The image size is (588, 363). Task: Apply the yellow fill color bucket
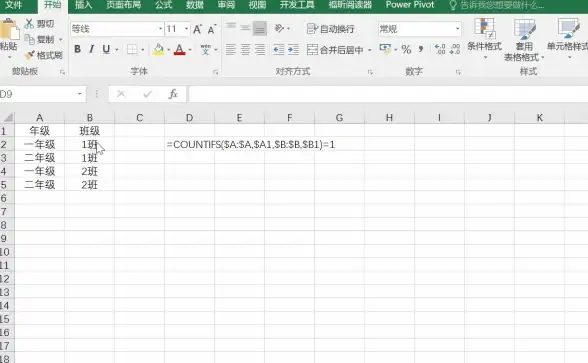pyautogui.click(x=158, y=50)
